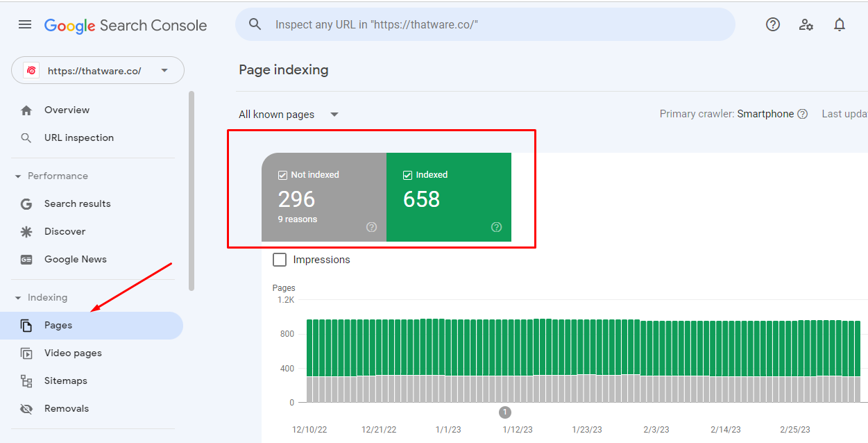Enable the Impressions checkbox
The image size is (868, 443).
coord(280,260)
